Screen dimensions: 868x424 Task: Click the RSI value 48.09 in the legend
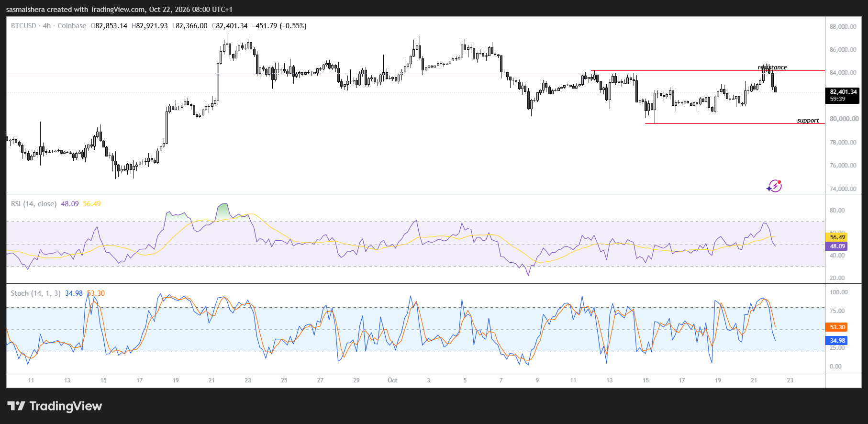click(x=70, y=204)
